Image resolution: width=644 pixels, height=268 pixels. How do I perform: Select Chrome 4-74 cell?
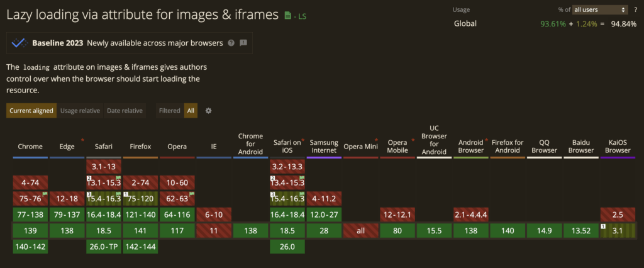[x=30, y=182]
